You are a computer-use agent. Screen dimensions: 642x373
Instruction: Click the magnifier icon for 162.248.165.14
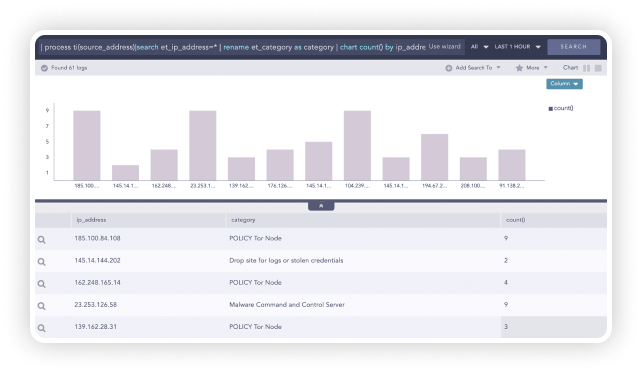click(42, 284)
